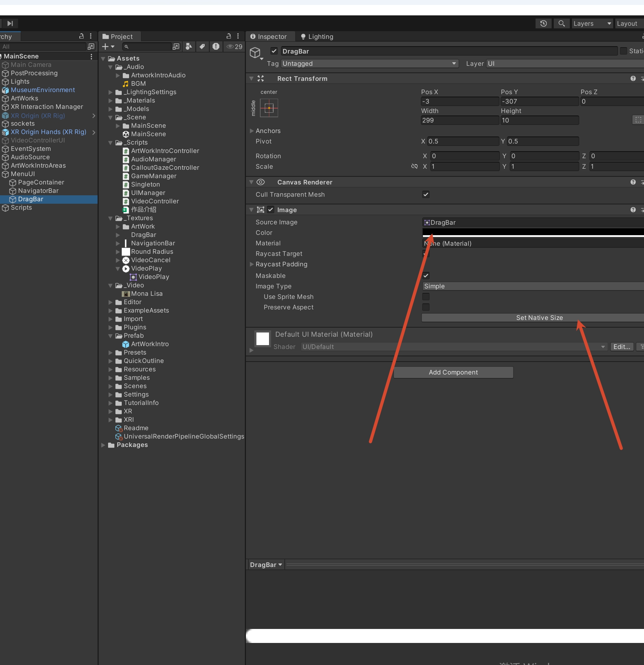Select the BGM audio asset
Viewport: 644px width, 665px height.
point(139,84)
